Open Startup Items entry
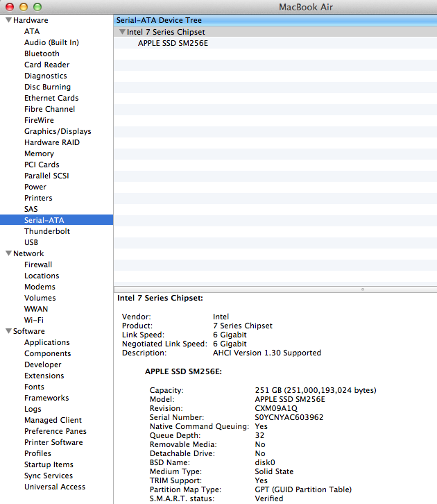This screenshot has height=504, width=437. (49, 464)
